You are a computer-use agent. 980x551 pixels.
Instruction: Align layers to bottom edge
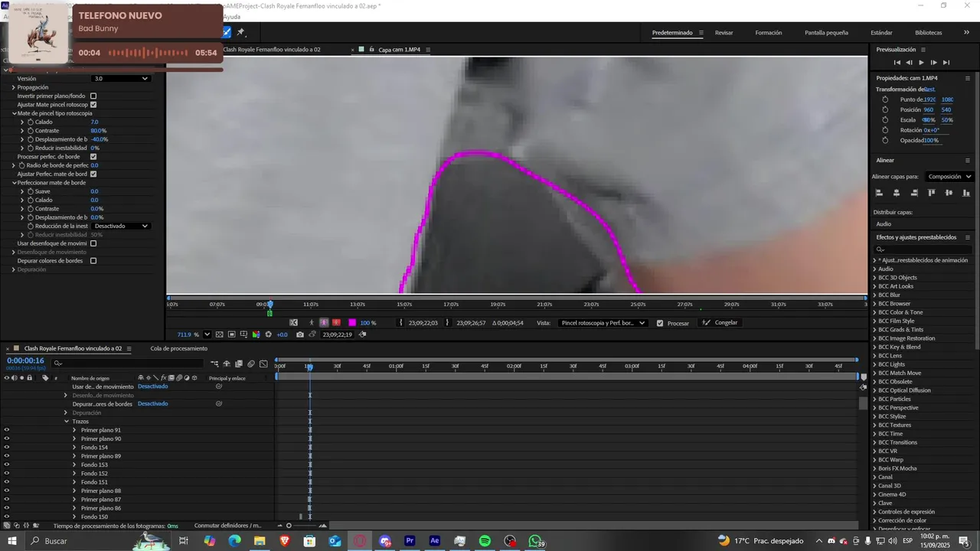(x=966, y=193)
